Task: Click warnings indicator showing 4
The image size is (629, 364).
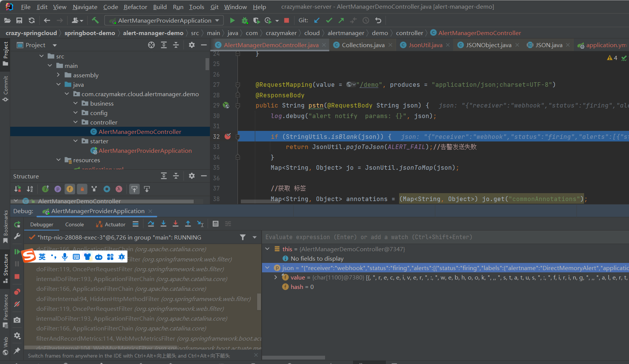Action: (612, 58)
